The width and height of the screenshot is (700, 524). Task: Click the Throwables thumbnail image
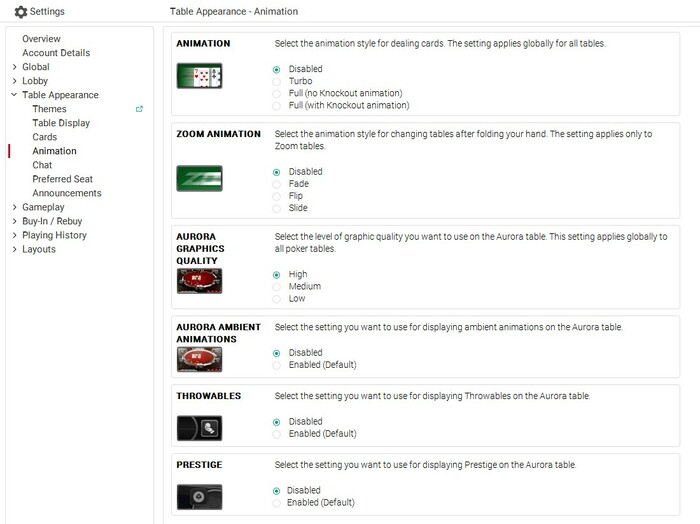[x=200, y=428]
